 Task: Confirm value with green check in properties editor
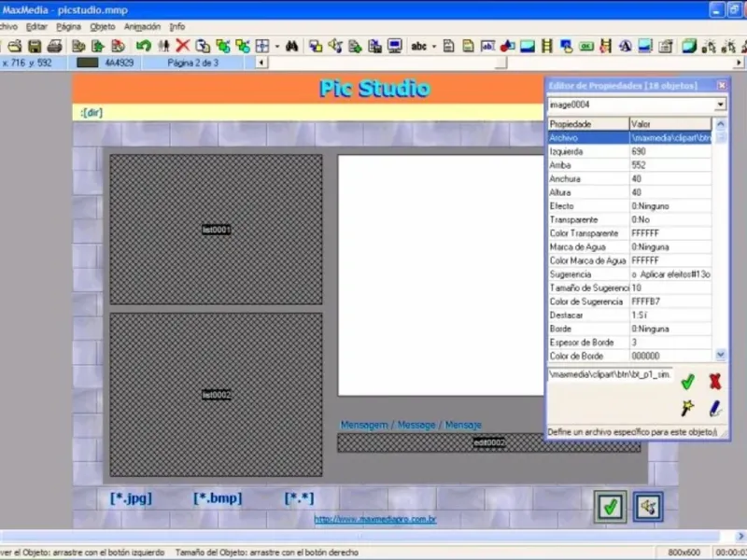tap(687, 382)
